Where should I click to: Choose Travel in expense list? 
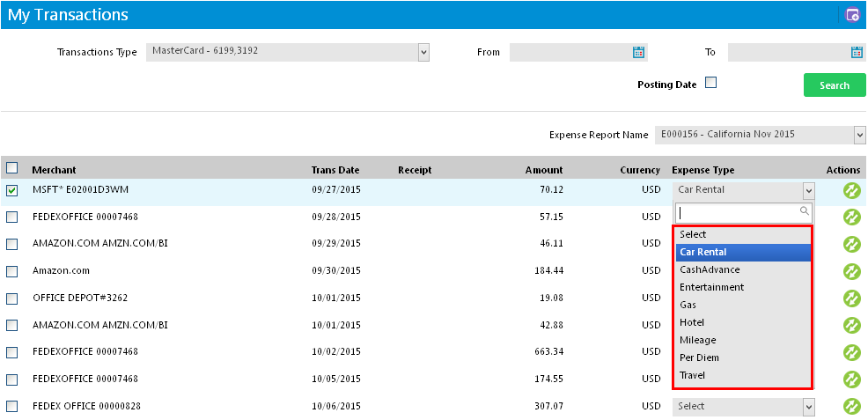click(x=743, y=375)
